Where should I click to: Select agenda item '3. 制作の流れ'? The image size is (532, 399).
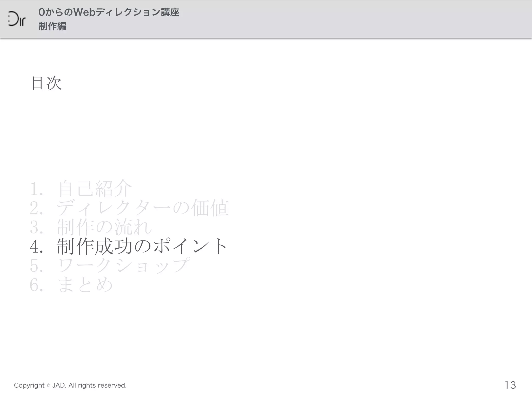pyautogui.click(x=91, y=227)
